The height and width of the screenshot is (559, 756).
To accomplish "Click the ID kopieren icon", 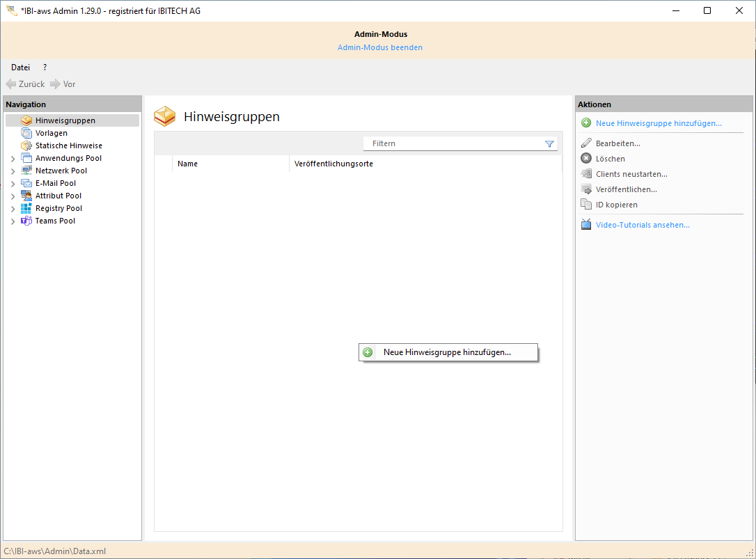I will [x=586, y=205].
